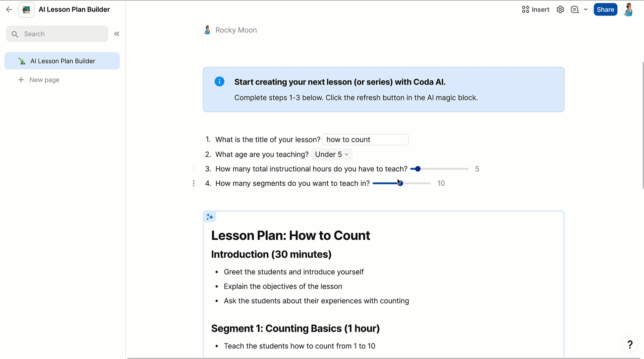This screenshot has width=644, height=359.
Task: Open the comments icon
Action: point(575,9)
